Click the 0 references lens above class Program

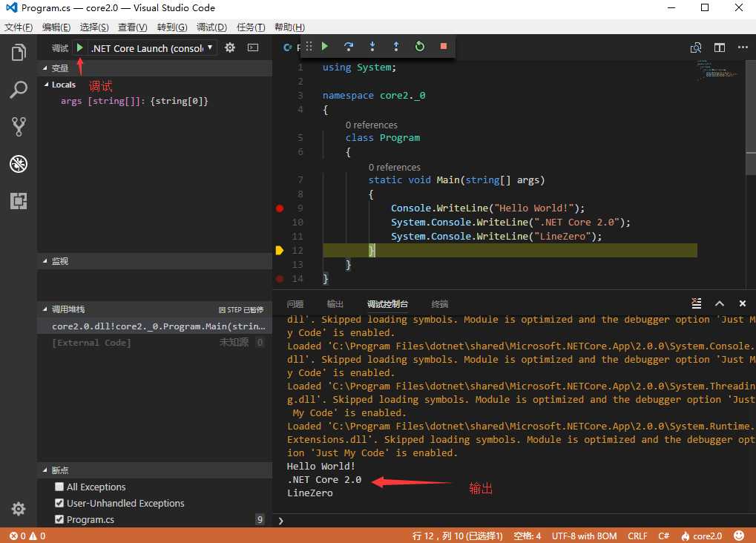371,125
